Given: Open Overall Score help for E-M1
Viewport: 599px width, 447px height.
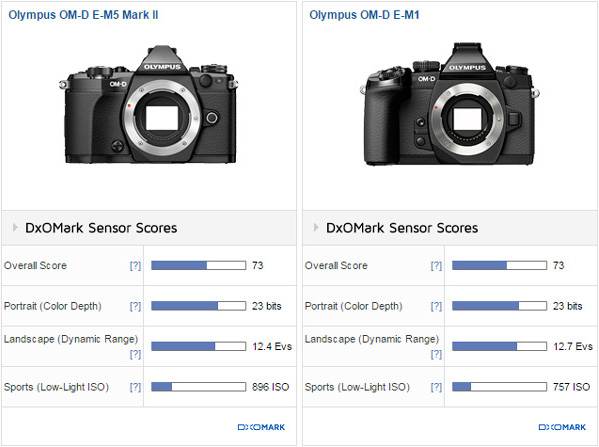Looking at the screenshot, I should click(436, 266).
